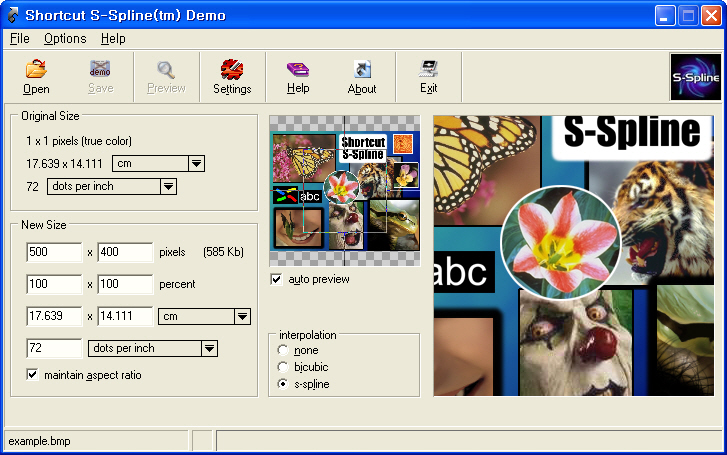
Task: Open the Help menu
Action: [113, 38]
